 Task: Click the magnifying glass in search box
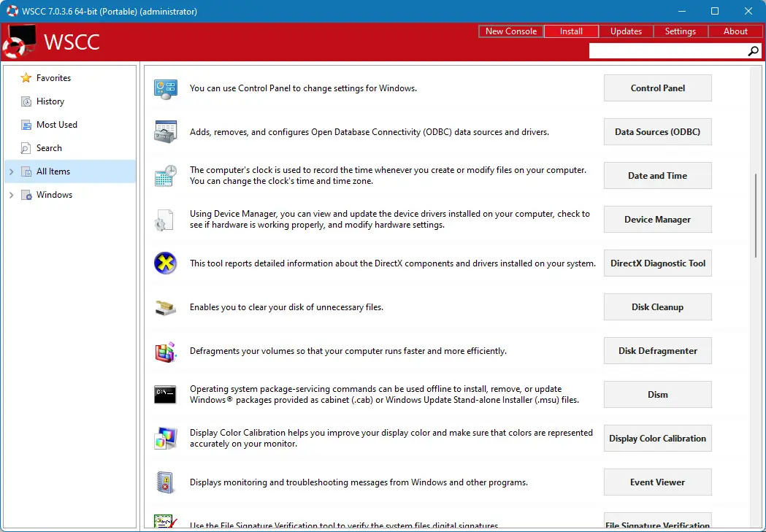click(754, 51)
